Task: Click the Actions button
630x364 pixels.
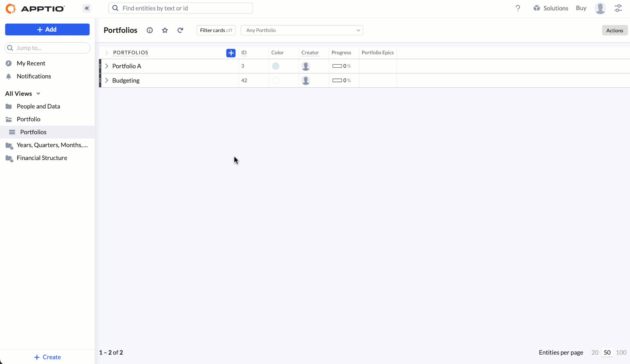Action: 614,30
